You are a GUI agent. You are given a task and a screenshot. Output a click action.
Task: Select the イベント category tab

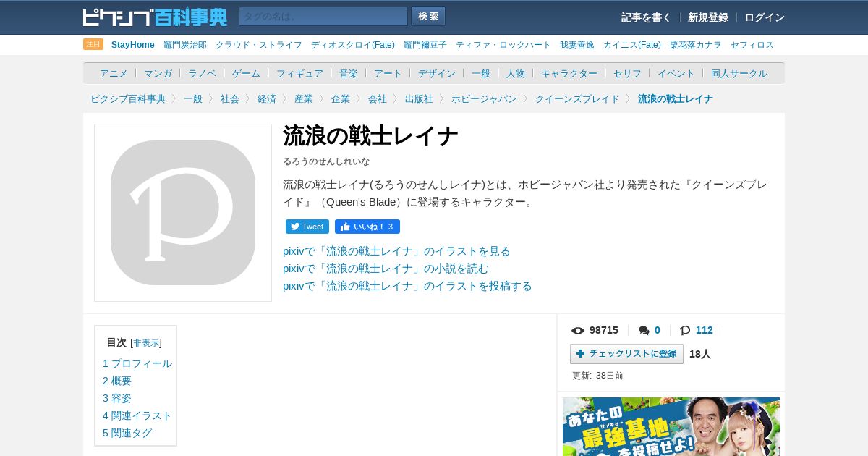pyautogui.click(x=676, y=73)
